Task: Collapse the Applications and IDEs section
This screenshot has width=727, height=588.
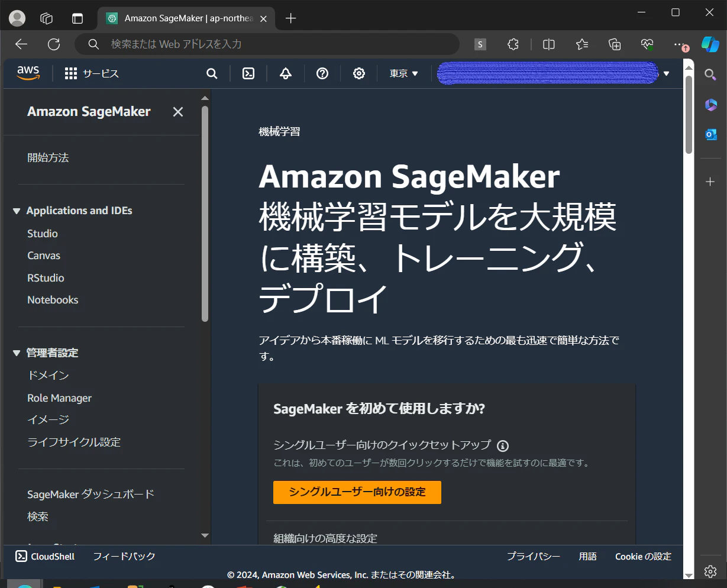Action: coord(17,211)
